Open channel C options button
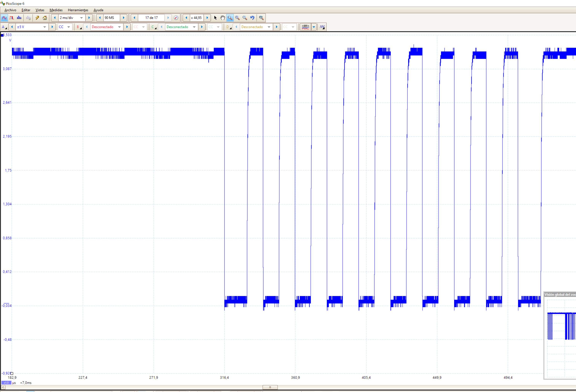Screen dimensions: 576x392 point(154,27)
